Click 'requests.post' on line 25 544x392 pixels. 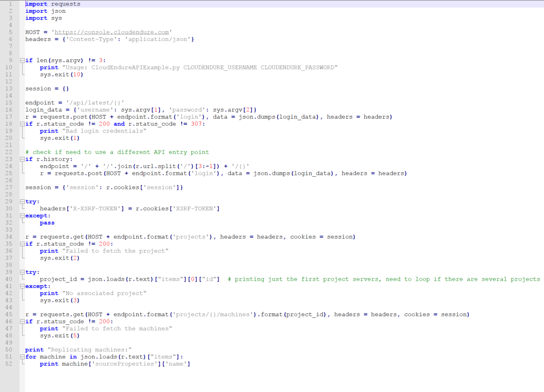point(79,173)
